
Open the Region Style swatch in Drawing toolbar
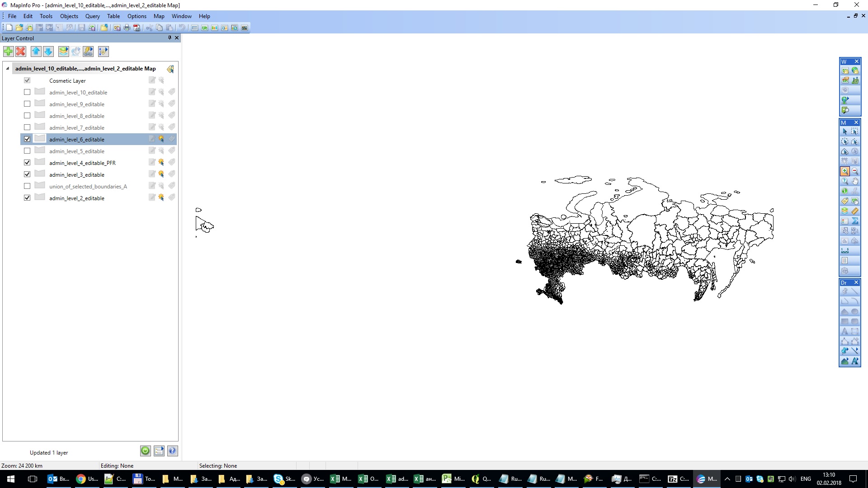(x=844, y=360)
